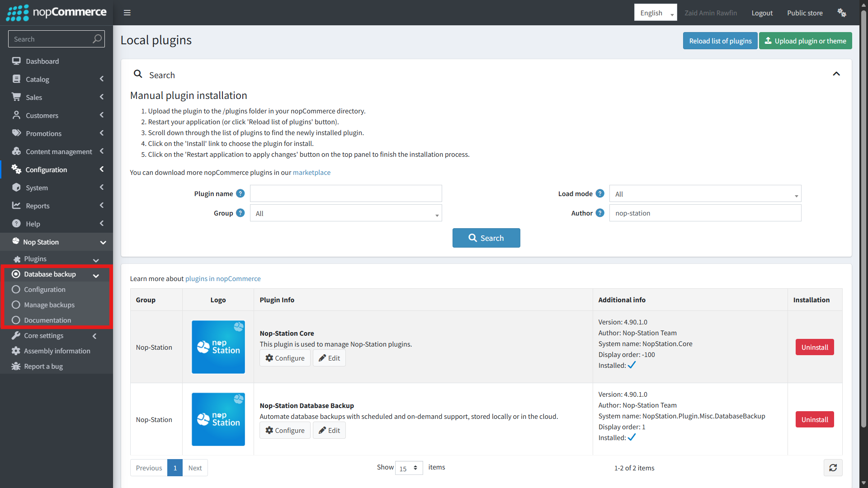Click Plugin name help question icon

[x=241, y=193]
